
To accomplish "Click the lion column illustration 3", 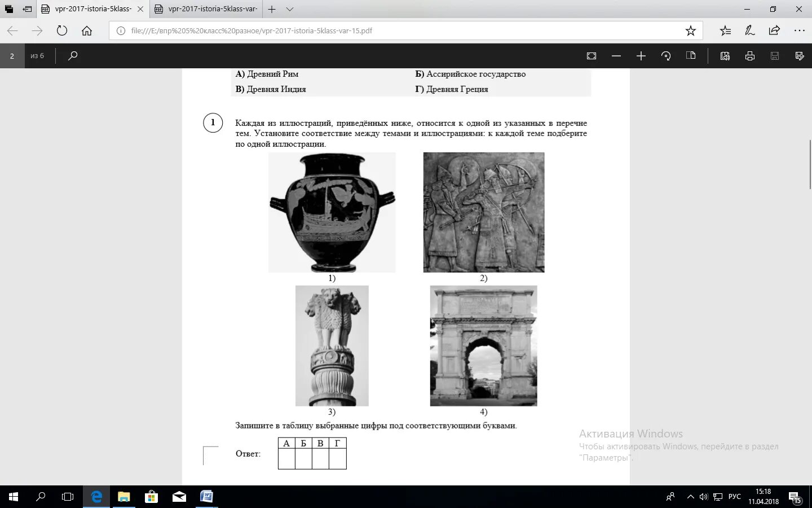I will (x=332, y=345).
